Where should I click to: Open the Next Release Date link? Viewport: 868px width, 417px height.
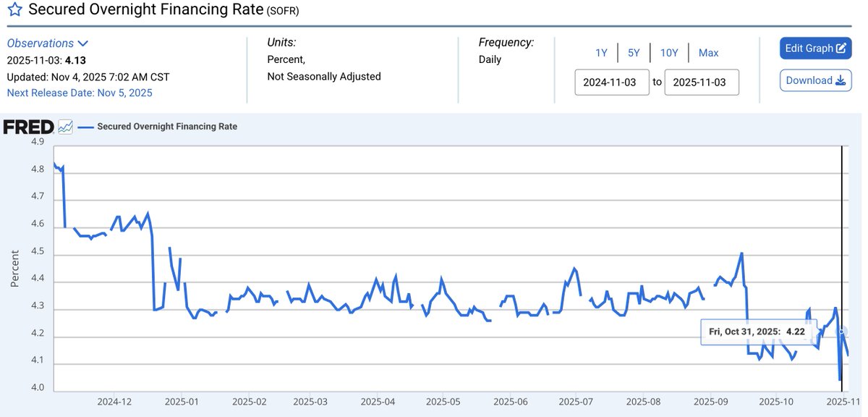click(x=80, y=93)
